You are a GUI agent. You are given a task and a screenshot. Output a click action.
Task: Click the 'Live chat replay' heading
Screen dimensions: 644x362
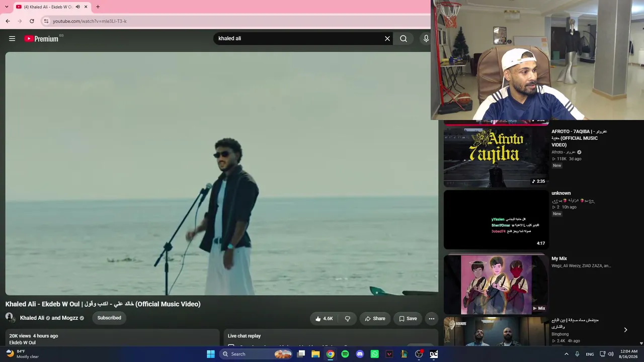coord(244,336)
